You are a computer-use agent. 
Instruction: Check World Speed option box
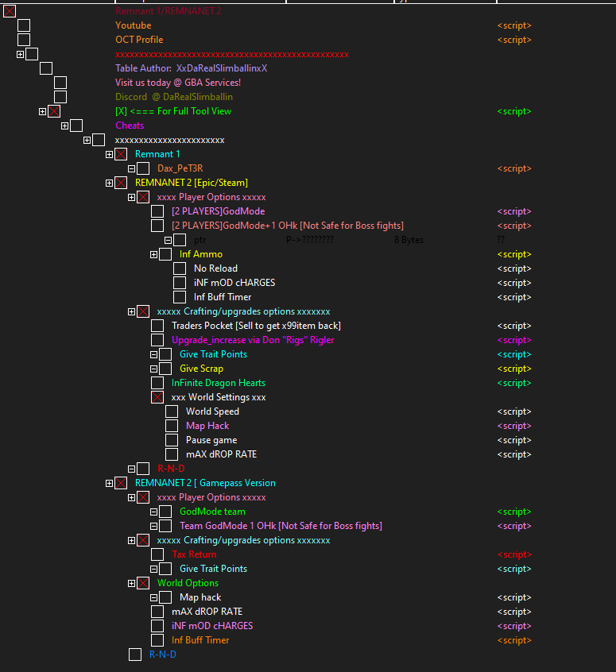tap(172, 411)
